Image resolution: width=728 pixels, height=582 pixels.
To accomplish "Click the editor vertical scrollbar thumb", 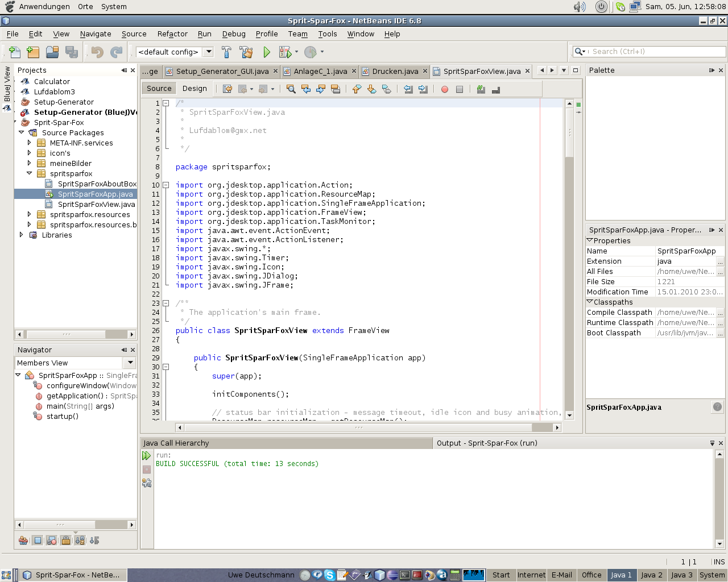I will coord(569,134).
